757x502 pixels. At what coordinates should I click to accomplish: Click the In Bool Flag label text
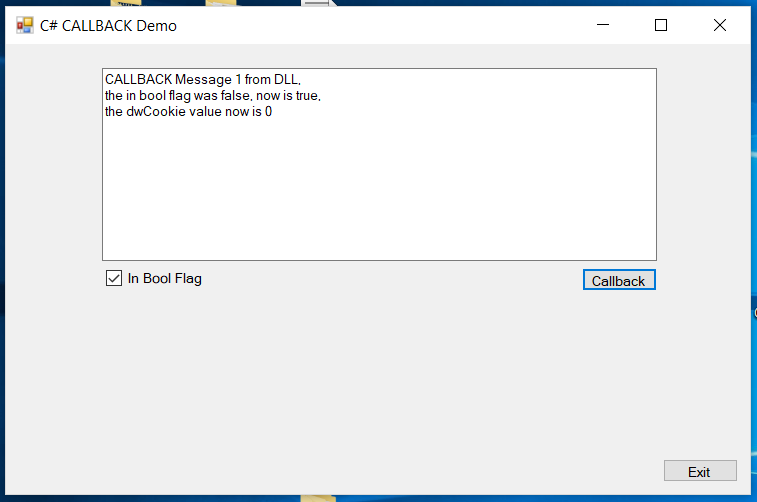click(x=164, y=279)
